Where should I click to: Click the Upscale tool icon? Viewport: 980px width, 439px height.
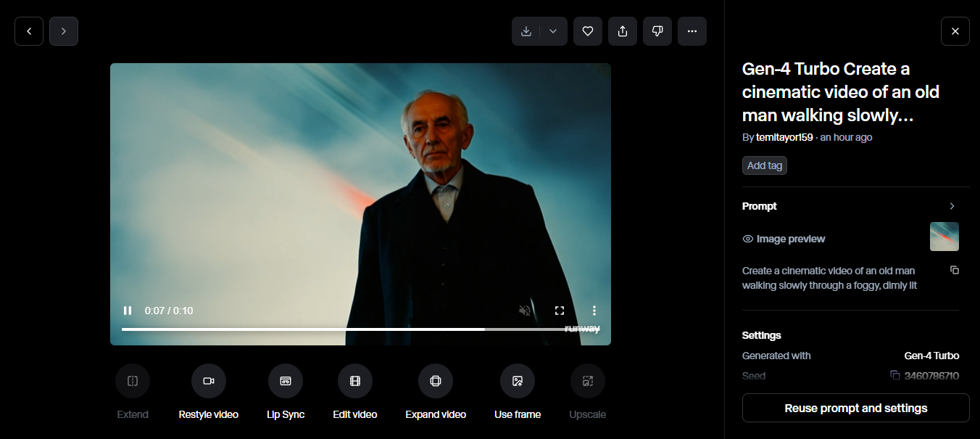coord(588,381)
